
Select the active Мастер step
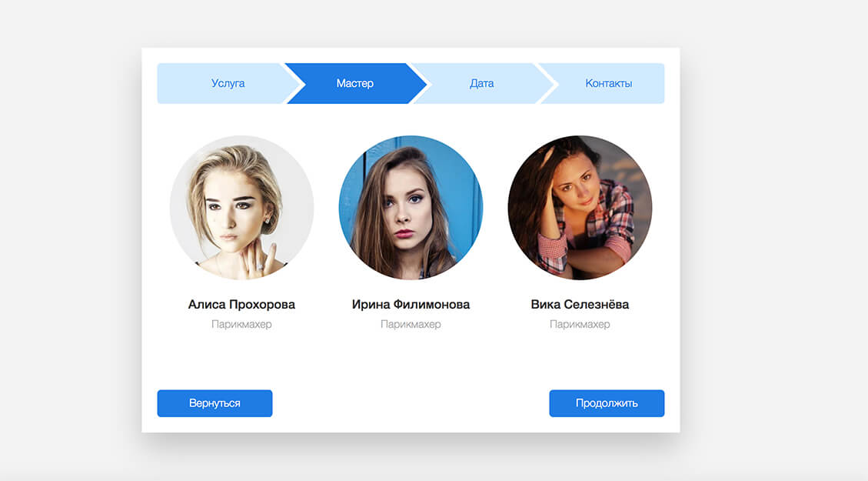point(355,84)
